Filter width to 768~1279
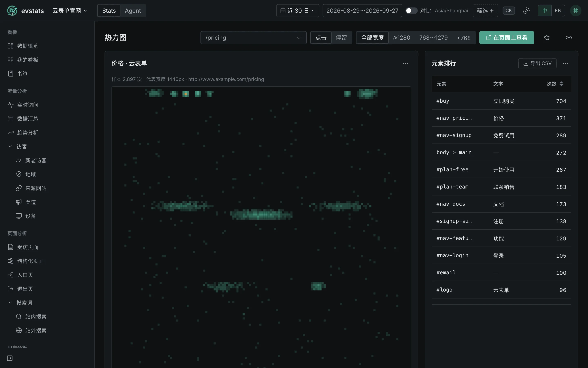 (433, 38)
